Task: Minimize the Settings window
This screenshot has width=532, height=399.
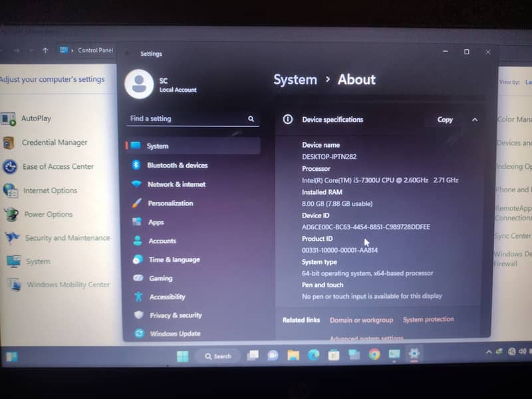Action: [x=445, y=51]
